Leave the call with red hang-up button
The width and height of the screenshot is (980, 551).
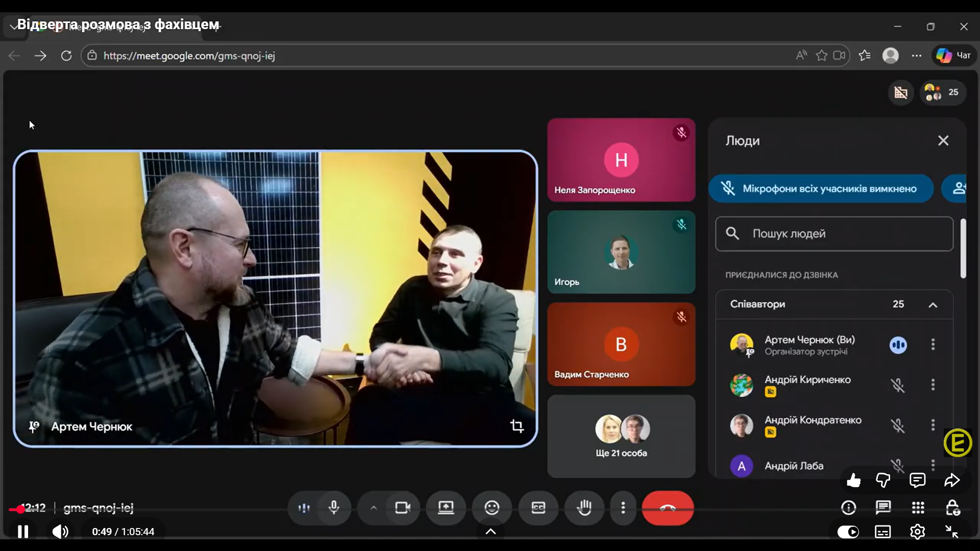click(667, 508)
